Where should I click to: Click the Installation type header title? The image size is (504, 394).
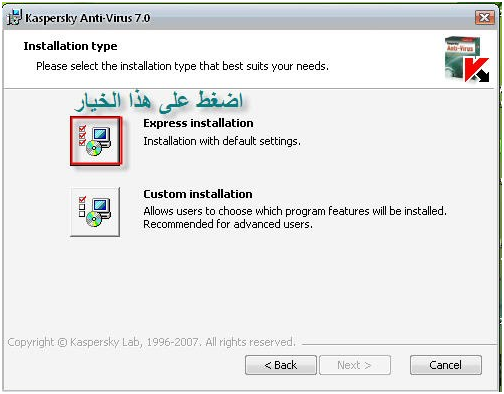[70, 46]
